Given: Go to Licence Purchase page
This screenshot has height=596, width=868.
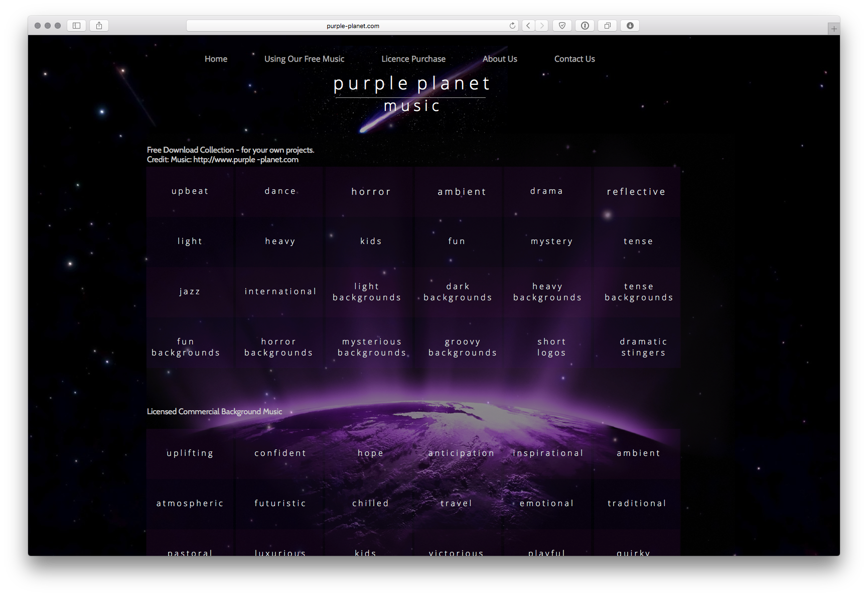Looking at the screenshot, I should pos(413,59).
